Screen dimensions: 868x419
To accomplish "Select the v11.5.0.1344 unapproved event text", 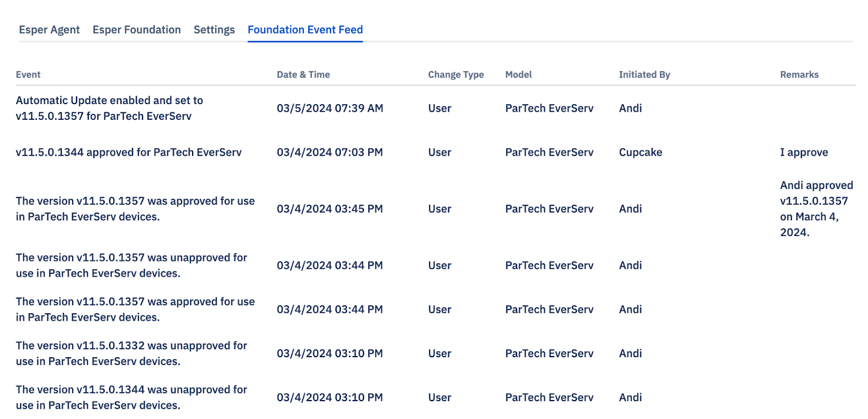I will click(131, 397).
